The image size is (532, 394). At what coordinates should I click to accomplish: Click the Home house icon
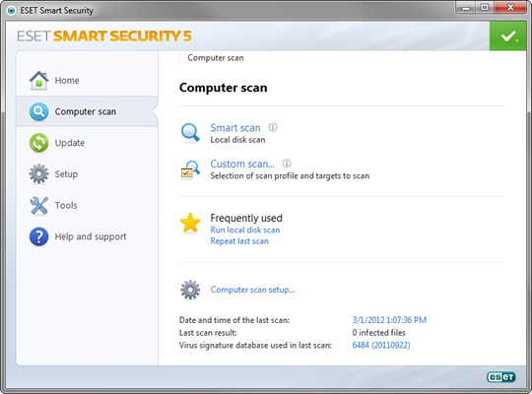(x=39, y=81)
